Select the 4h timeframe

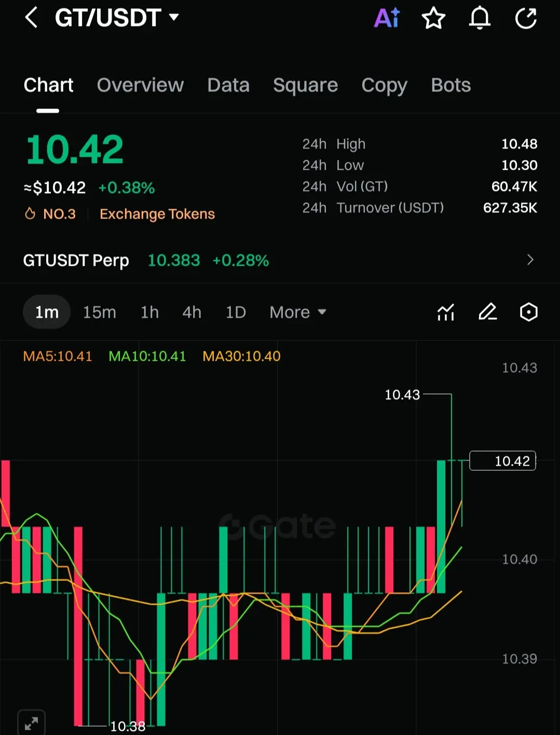point(192,312)
